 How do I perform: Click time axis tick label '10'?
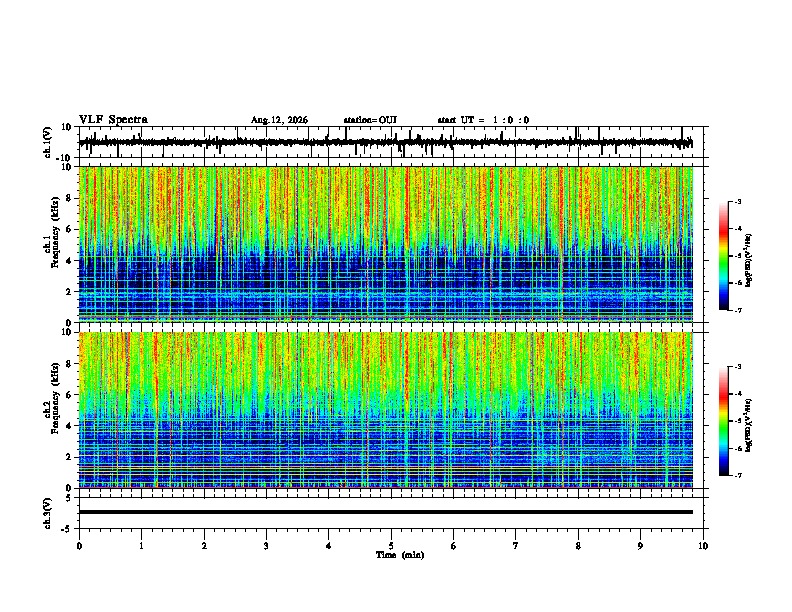[703, 546]
